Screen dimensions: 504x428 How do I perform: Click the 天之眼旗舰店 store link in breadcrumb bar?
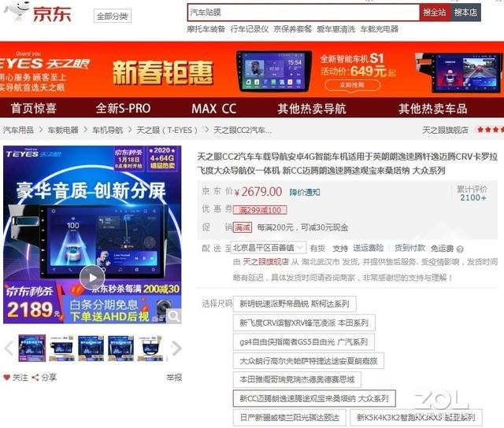coord(445,130)
